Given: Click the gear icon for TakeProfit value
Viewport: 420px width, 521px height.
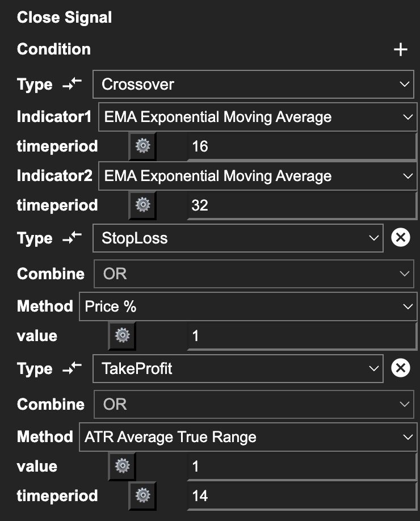Looking at the screenshot, I should (x=122, y=466).
